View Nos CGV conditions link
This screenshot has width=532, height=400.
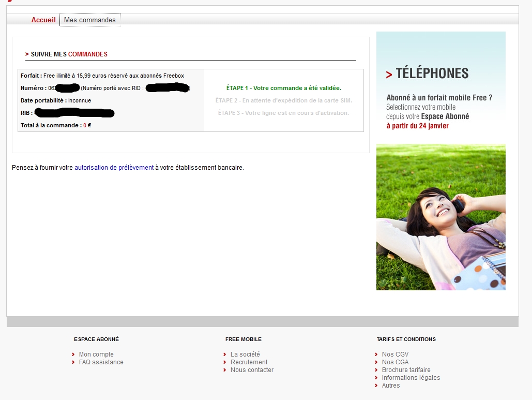point(396,354)
